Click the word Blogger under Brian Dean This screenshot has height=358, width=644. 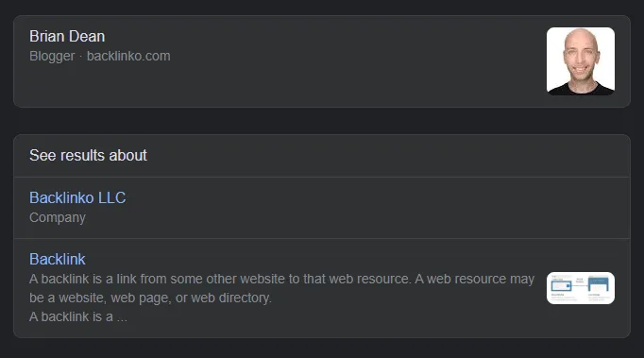pyautogui.click(x=52, y=56)
